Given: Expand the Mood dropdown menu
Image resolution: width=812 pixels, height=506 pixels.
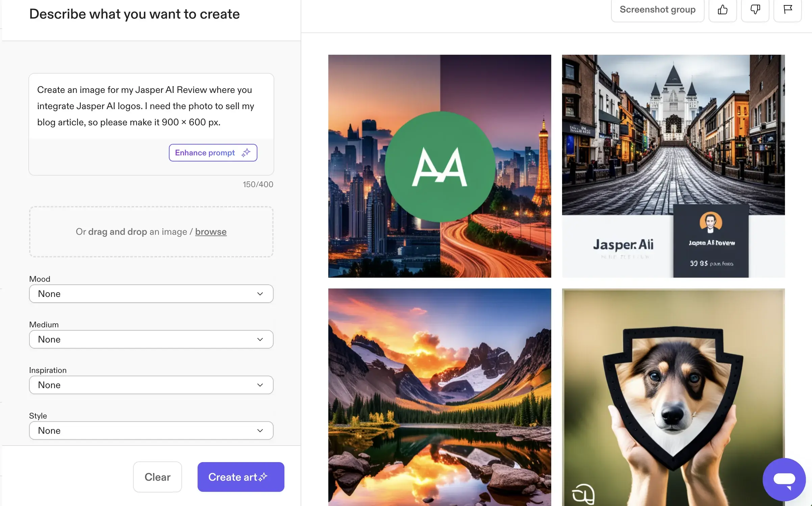Looking at the screenshot, I should [150, 293].
